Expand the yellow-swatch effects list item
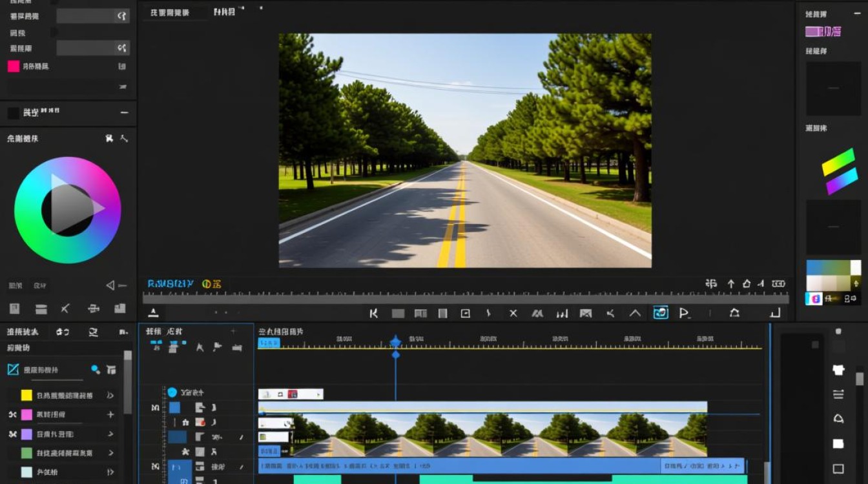The width and height of the screenshot is (868, 484). point(110,395)
